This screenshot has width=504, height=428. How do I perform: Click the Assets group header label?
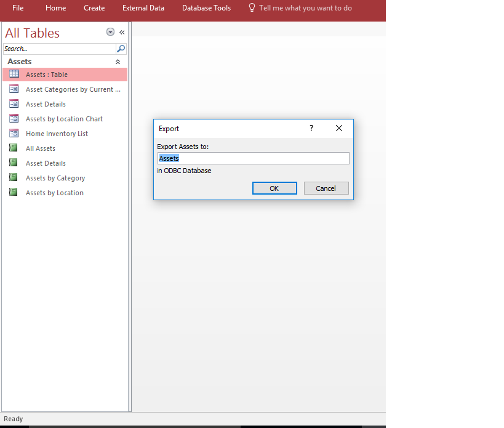pos(20,62)
